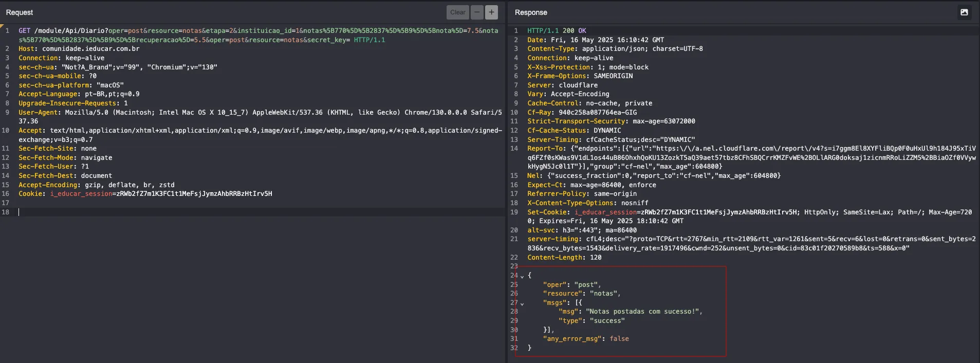980x363 pixels.
Task: Click the "type": "success" JSON line
Action: 592,321
